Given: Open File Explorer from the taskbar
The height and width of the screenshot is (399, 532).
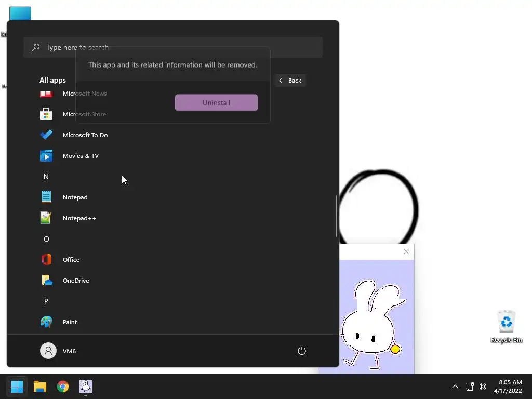Looking at the screenshot, I should click(39, 387).
